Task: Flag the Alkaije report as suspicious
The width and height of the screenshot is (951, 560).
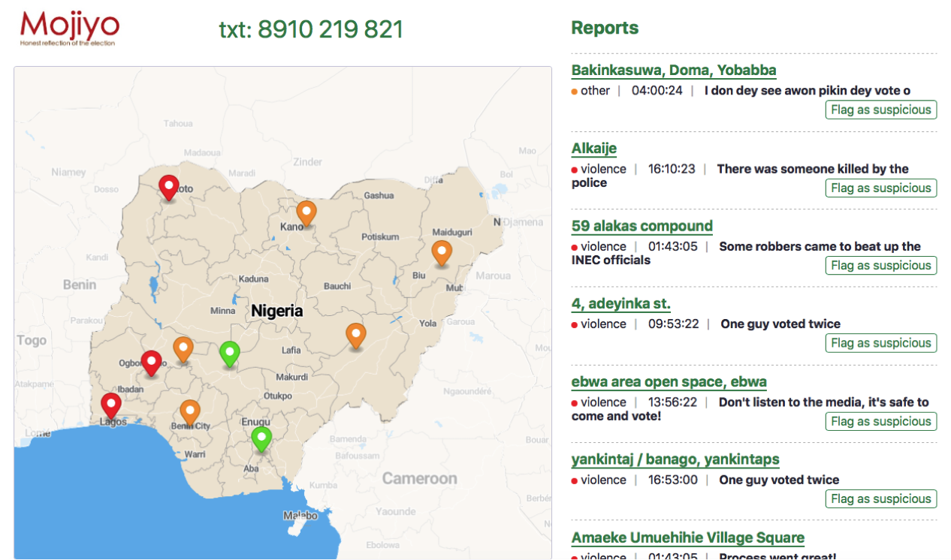Action: [x=881, y=188]
